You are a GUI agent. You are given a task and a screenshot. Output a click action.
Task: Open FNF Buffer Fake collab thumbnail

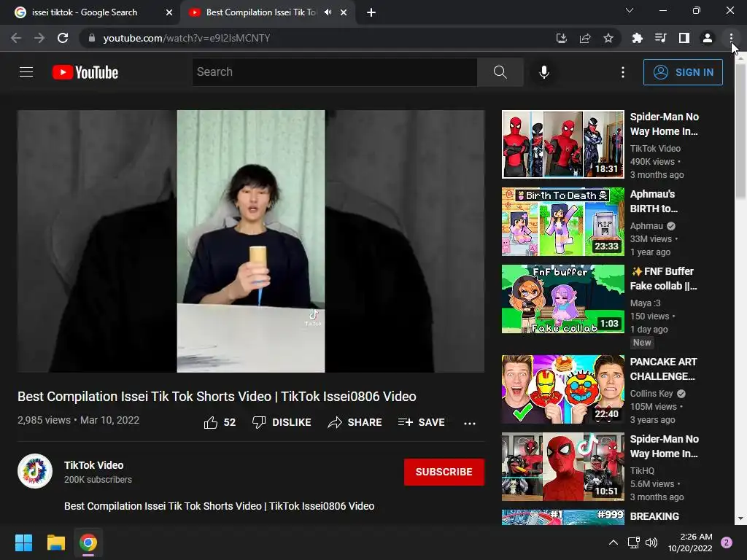(562, 299)
